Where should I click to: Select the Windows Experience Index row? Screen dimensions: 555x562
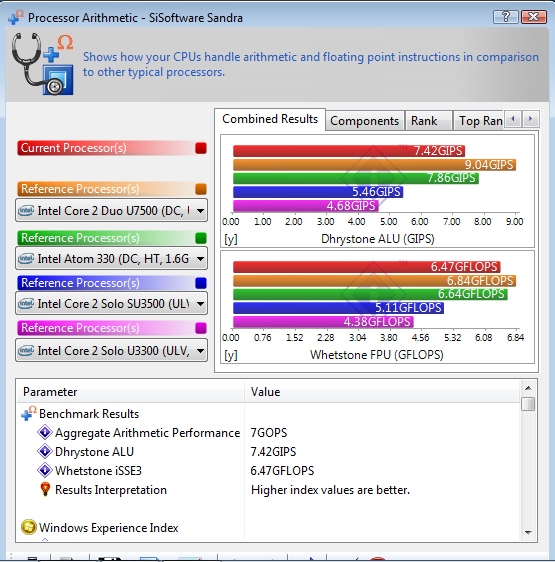pyautogui.click(x=269, y=528)
